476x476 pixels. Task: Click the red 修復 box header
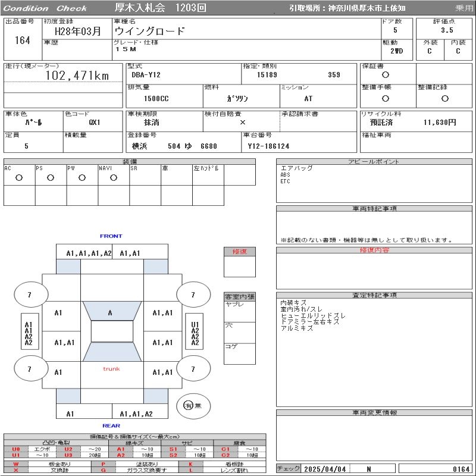(240, 251)
